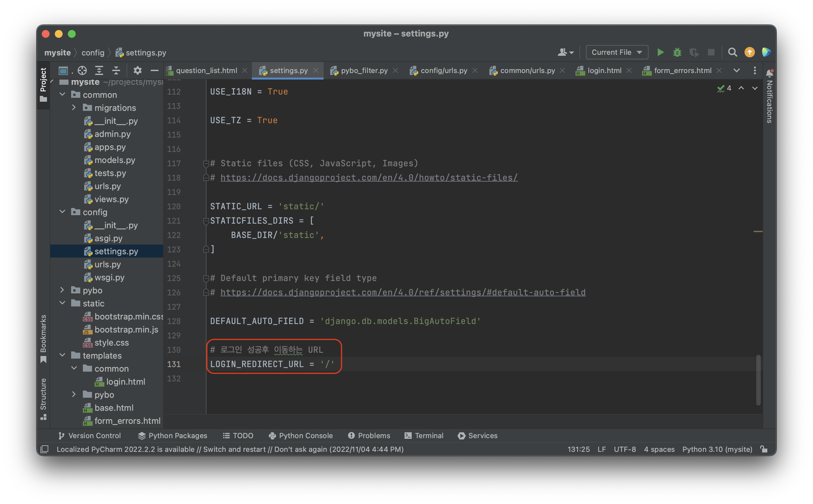The image size is (813, 504).
Task: Expand the migrations folder
Action: click(74, 108)
